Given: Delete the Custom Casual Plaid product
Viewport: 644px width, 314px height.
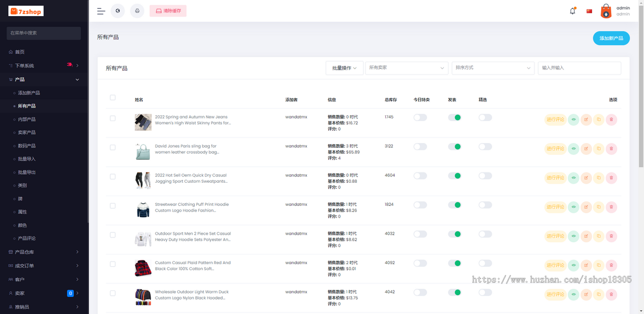Looking at the screenshot, I should coord(611,265).
